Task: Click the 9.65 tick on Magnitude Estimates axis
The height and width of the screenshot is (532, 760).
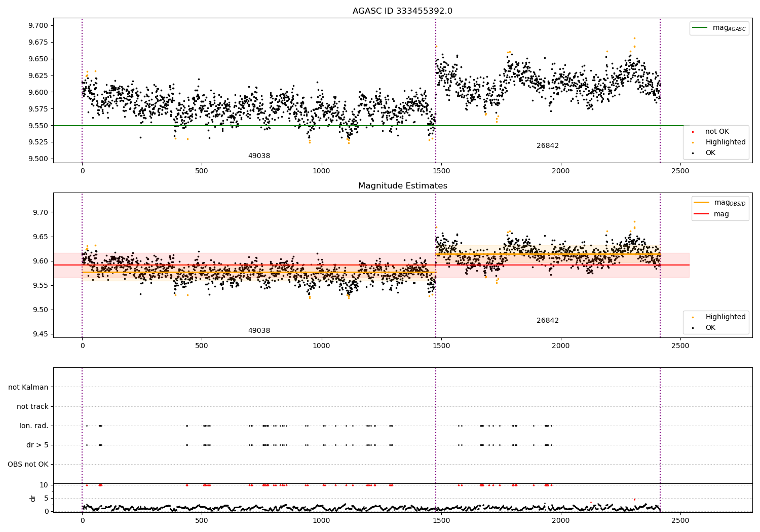Action: (x=40, y=237)
